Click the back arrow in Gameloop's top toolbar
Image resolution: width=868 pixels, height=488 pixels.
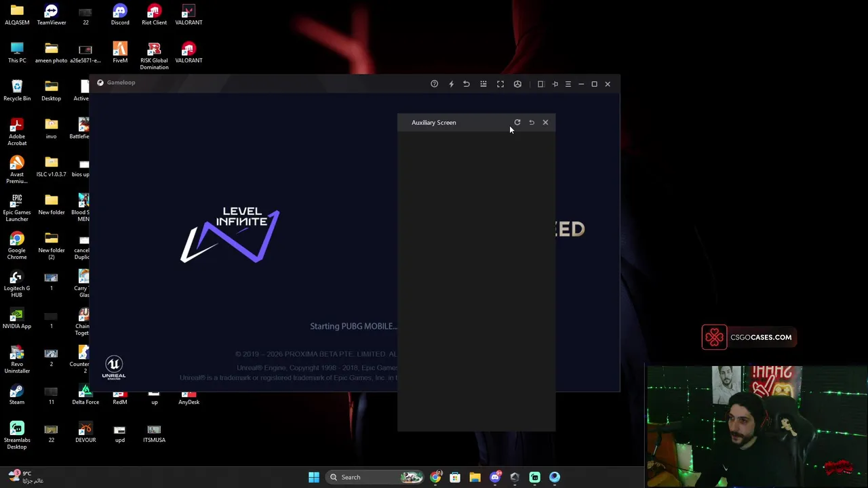pos(467,84)
